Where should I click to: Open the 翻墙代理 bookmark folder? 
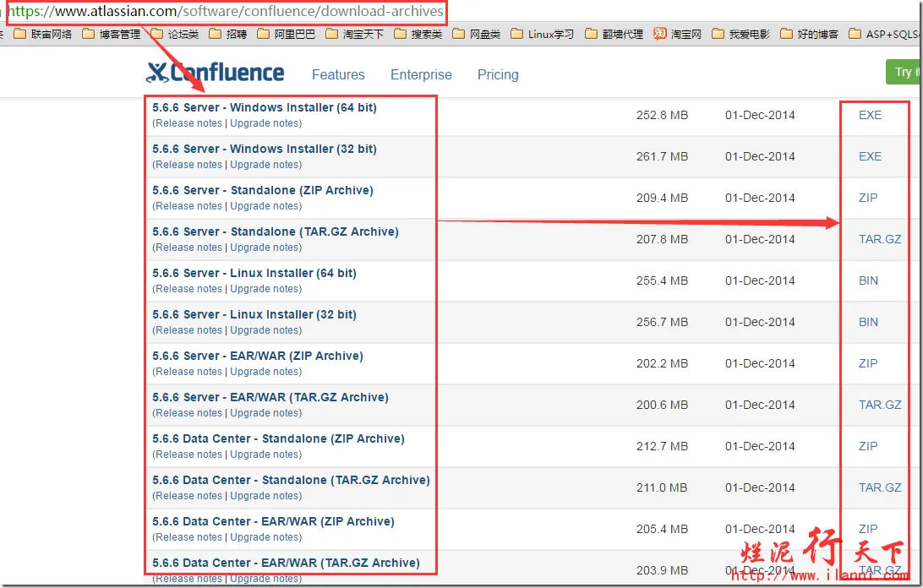click(x=614, y=34)
